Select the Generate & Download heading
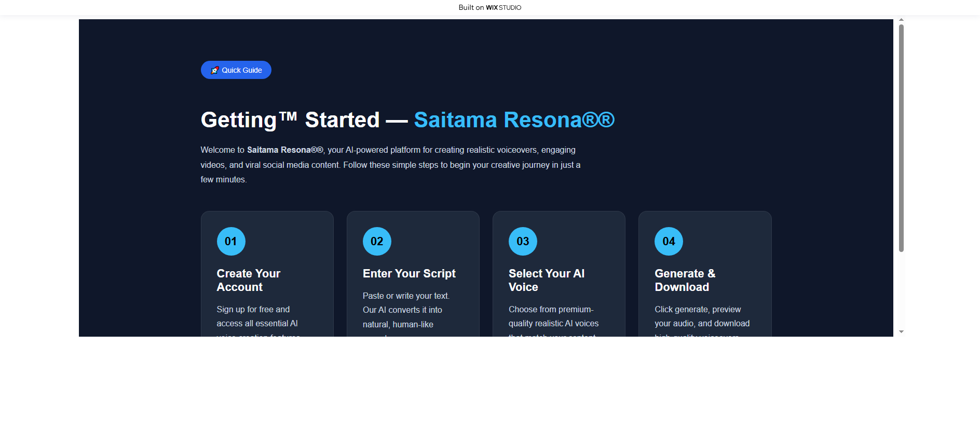The width and height of the screenshot is (980, 425). pyautogui.click(x=685, y=280)
